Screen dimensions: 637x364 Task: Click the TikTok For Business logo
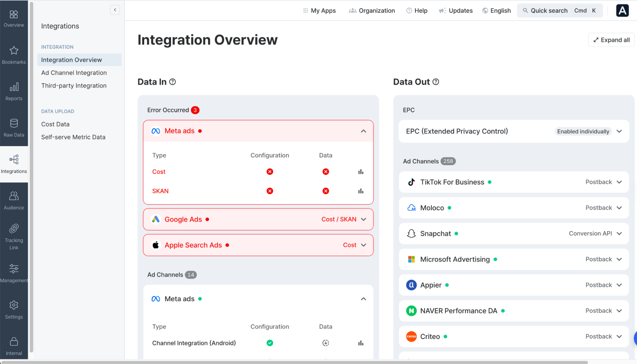pyautogui.click(x=411, y=182)
